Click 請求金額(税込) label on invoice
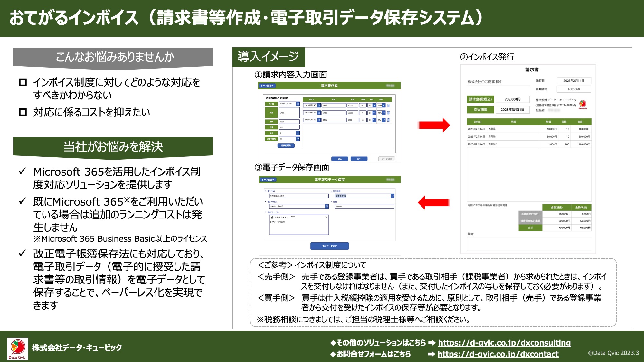Screen dimensions: 644x362 tap(480, 99)
